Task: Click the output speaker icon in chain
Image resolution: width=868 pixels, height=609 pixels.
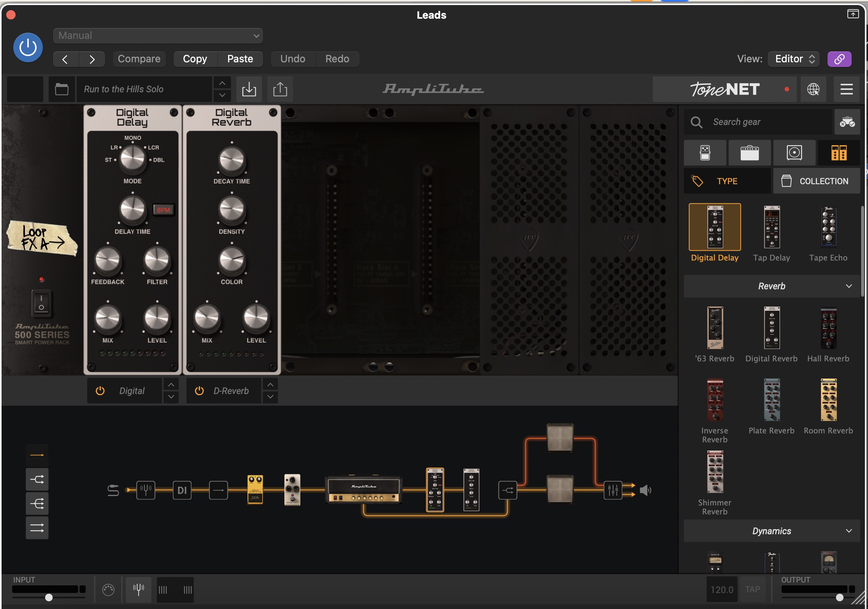Action: pos(645,490)
